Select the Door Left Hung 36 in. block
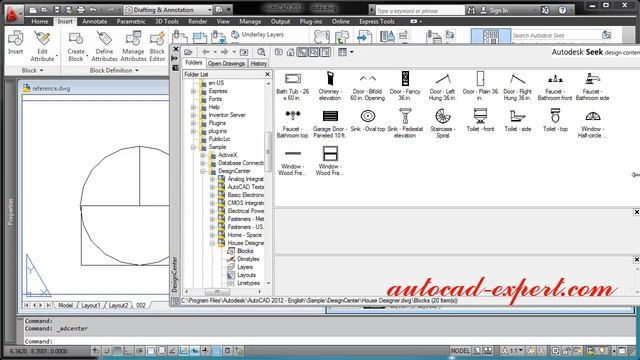The height and width of the screenshot is (360, 640). click(442, 86)
